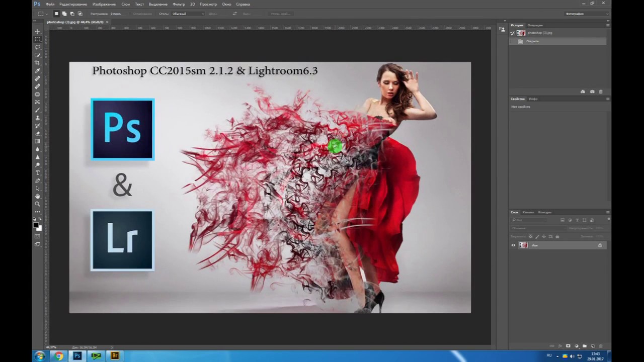Select the Clone Stamp tool
This screenshot has height=362, width=644.
[x=38, y=118]
